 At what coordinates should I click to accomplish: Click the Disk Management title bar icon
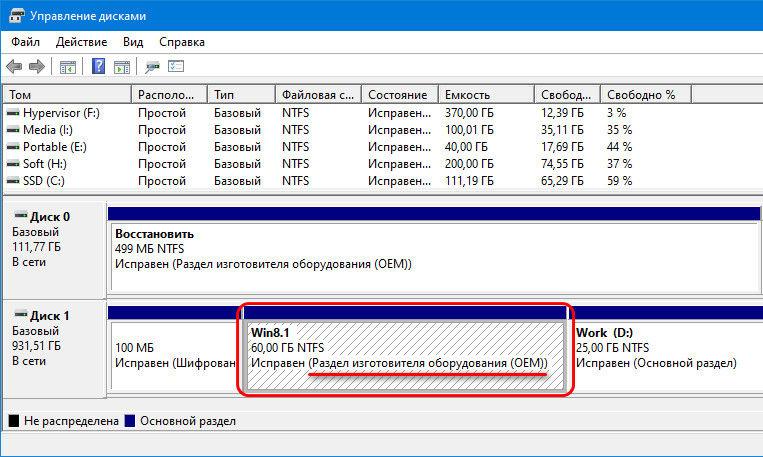click(x=17, y=16)
